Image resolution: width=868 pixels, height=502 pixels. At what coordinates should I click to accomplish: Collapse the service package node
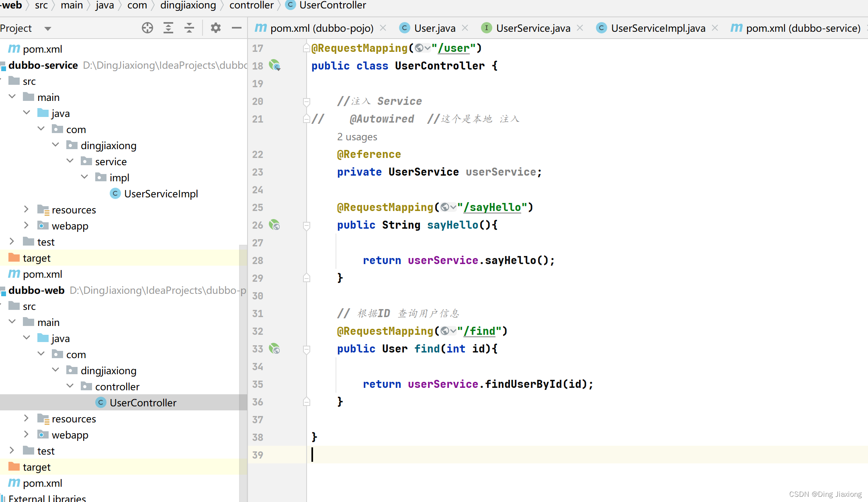pos(70,161)
